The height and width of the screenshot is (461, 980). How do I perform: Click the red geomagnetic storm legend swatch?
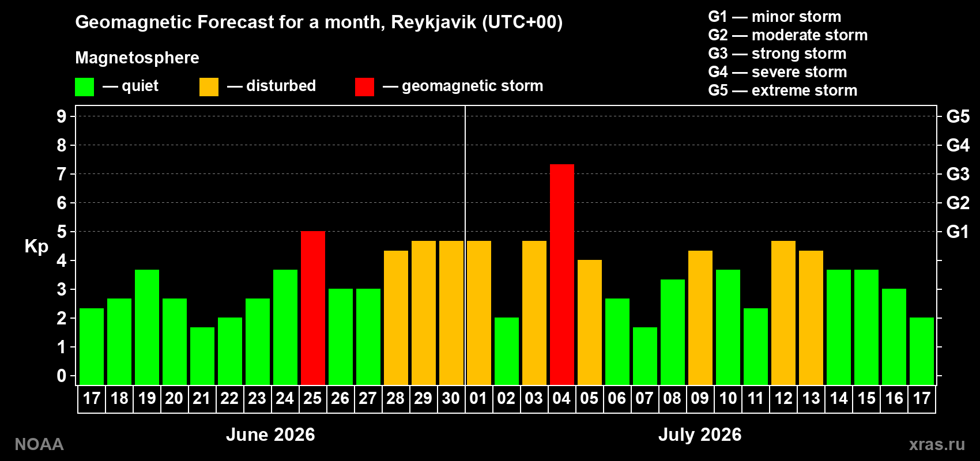[x=364, y=87]
